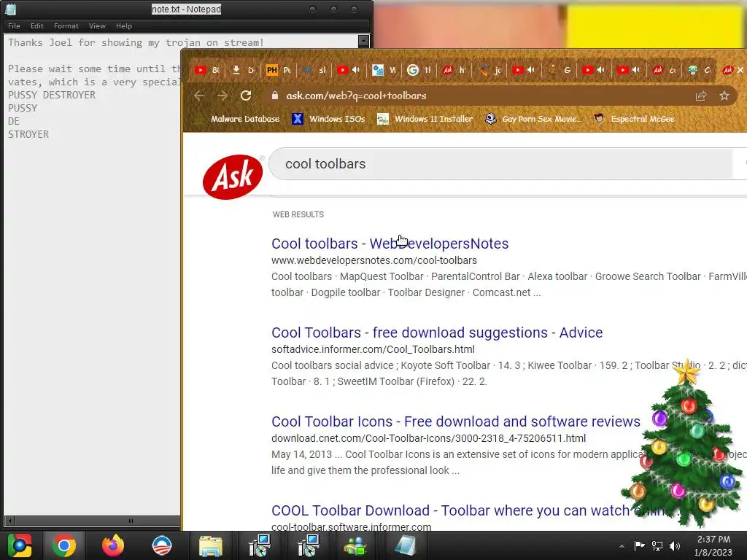This screenshot has height=560, width=747.
Task: Launch Firefox from the taskbar
Action: tap(113, 545)
